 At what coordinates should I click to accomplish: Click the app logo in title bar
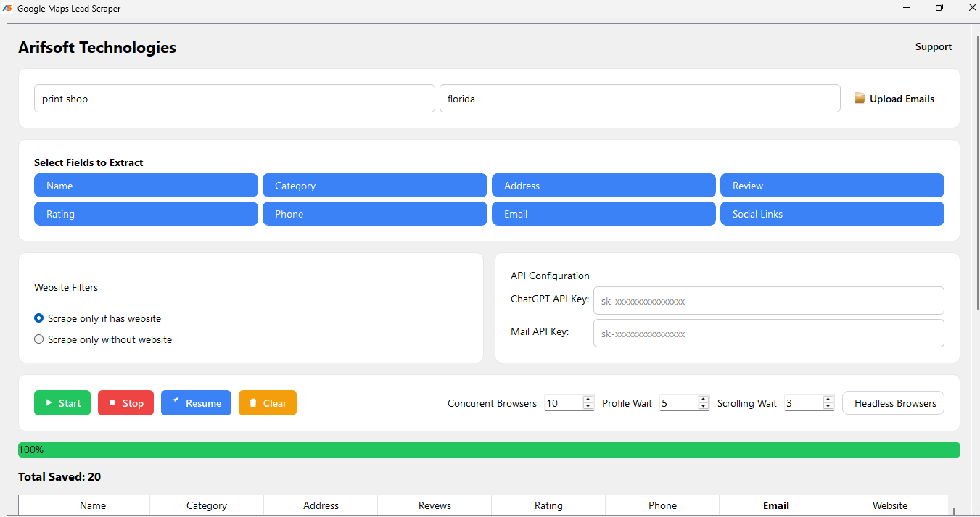tap(7, 9)
